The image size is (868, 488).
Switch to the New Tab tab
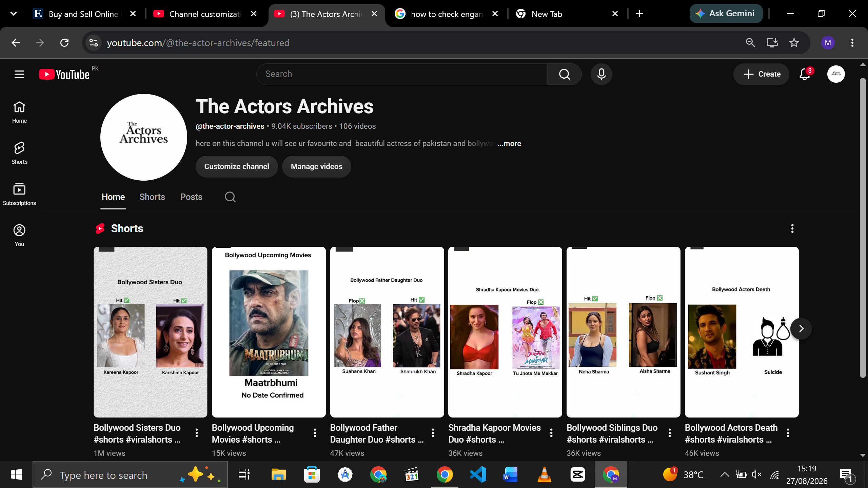(567, 14)
